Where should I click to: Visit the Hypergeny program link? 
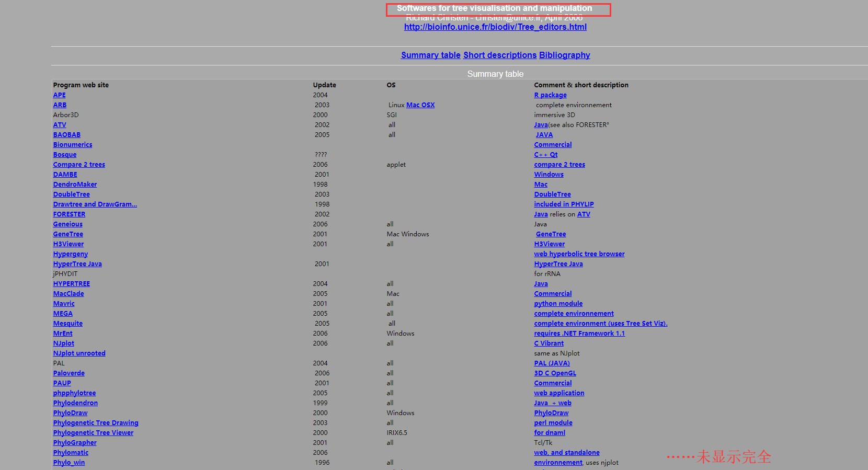tap(71, 254)
